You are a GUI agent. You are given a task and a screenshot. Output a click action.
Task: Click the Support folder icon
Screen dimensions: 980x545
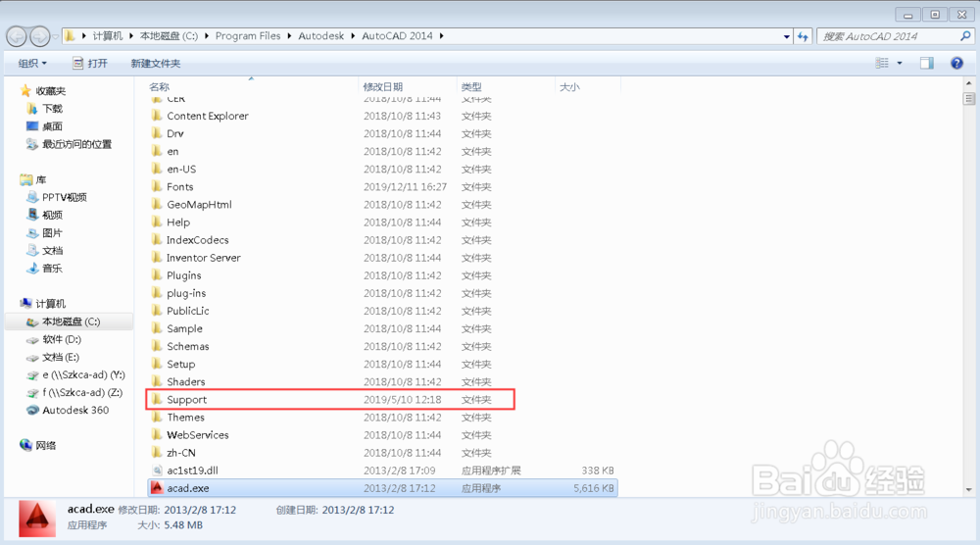[157, 399]
